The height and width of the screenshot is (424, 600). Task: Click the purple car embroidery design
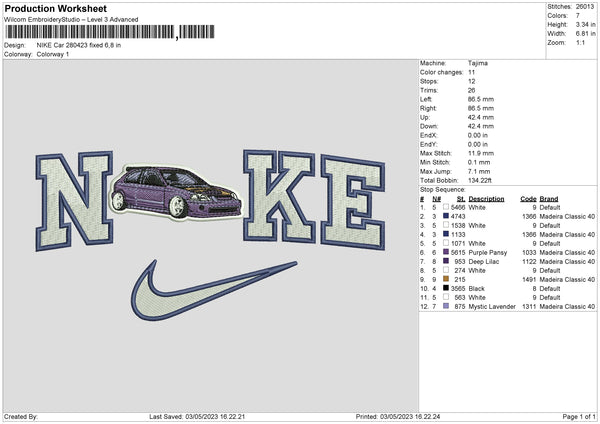pyautogui.click(x=176, y=192)
